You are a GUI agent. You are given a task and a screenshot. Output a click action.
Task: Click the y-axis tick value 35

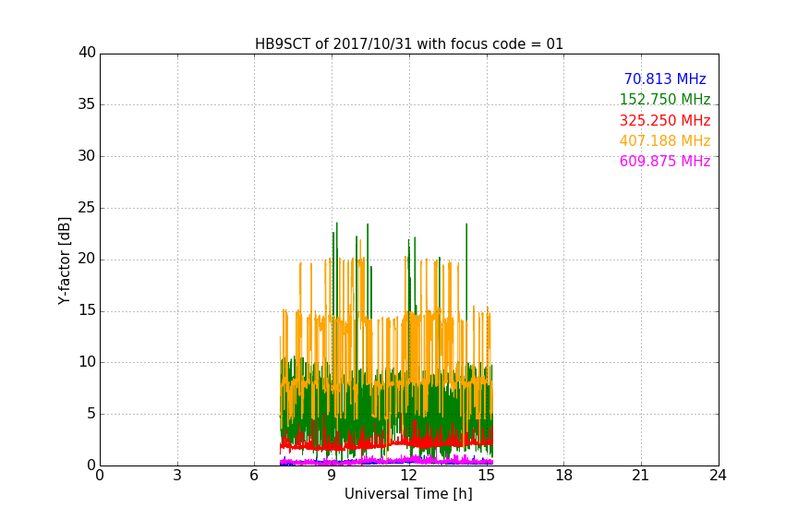87,104
